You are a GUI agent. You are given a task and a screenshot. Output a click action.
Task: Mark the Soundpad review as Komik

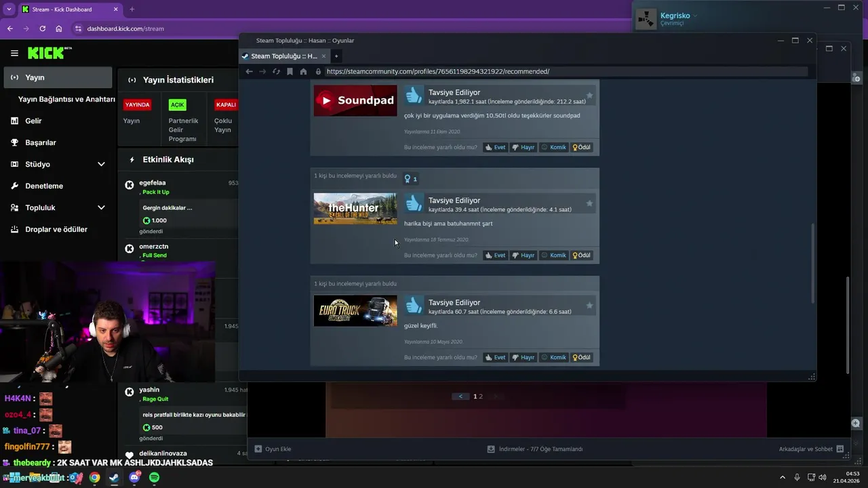pyautogui.click(x=553, y=147)
